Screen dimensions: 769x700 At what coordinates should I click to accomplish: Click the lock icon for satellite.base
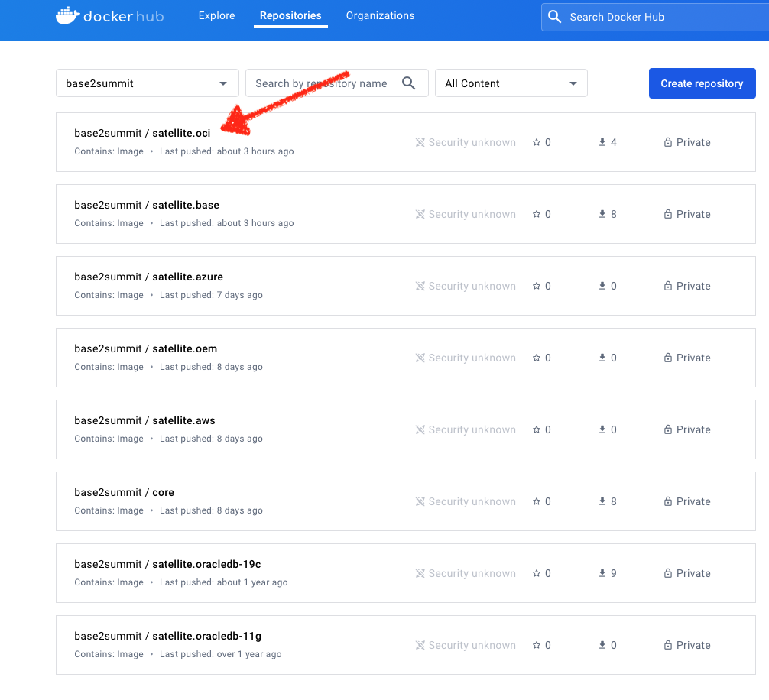point(667,214)
